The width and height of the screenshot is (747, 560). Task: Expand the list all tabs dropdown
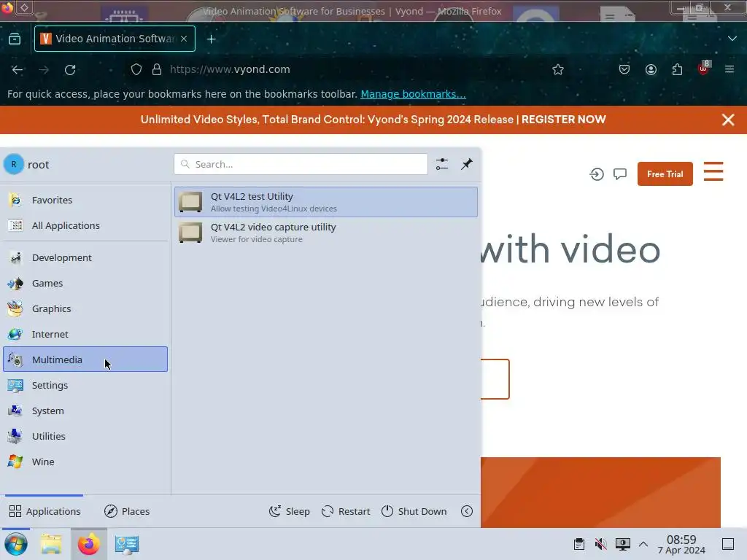[x=732, y=39]
